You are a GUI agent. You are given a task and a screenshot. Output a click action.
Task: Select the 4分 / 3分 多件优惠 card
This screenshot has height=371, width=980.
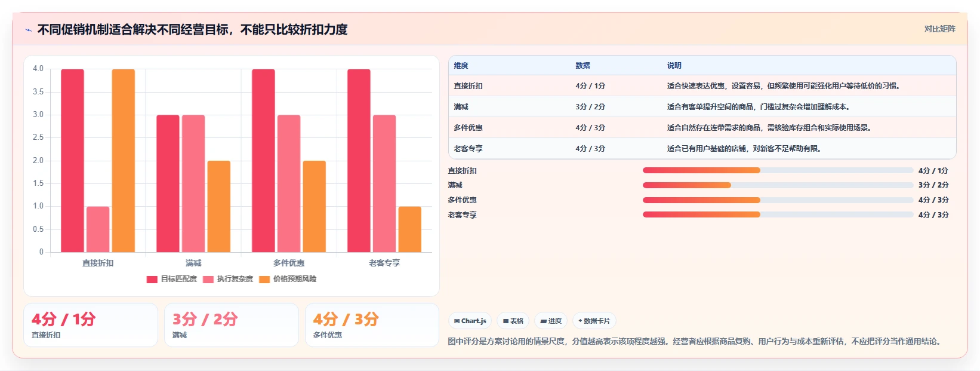372,325
